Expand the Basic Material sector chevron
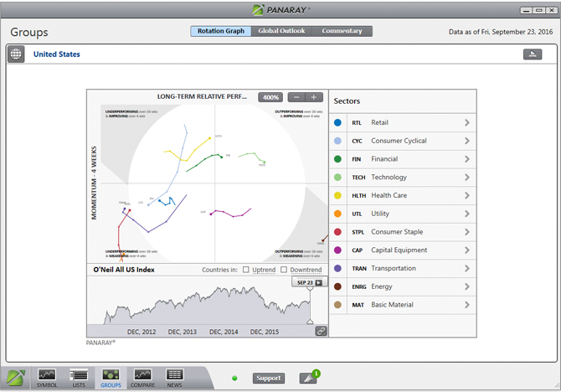The width and height of the screenshot is (561, 392). click(467, 305)
